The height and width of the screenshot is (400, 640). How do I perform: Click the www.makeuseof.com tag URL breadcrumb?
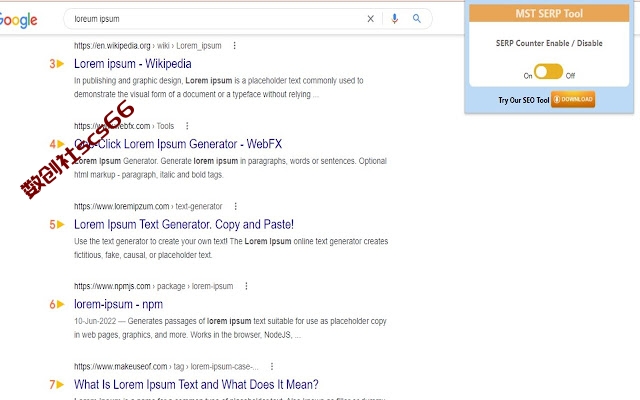[x=166, y=366]
